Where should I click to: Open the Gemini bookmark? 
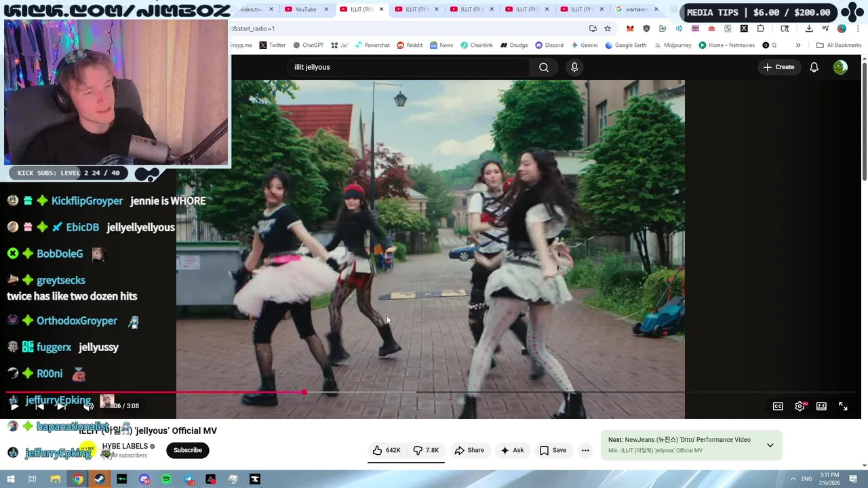click(585, 45)
